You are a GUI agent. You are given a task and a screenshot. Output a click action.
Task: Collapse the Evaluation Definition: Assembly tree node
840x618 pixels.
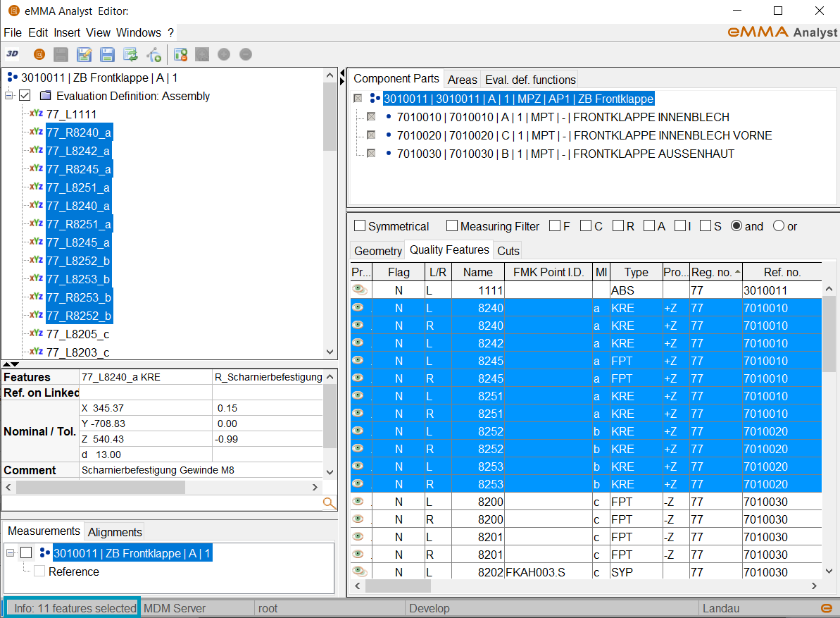9,96
